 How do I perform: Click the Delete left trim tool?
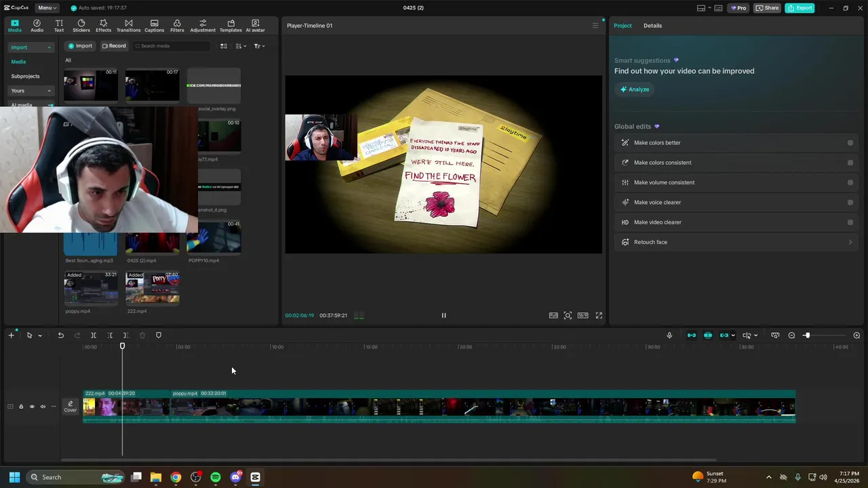point(110,335)
